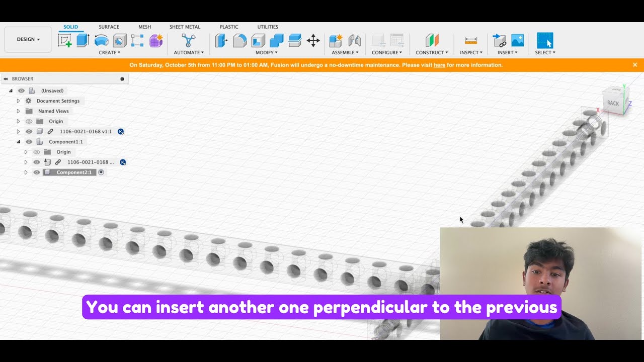The image size is (644, 362).
Task: Expand the Document Settings node
Action: click(18, 101)
